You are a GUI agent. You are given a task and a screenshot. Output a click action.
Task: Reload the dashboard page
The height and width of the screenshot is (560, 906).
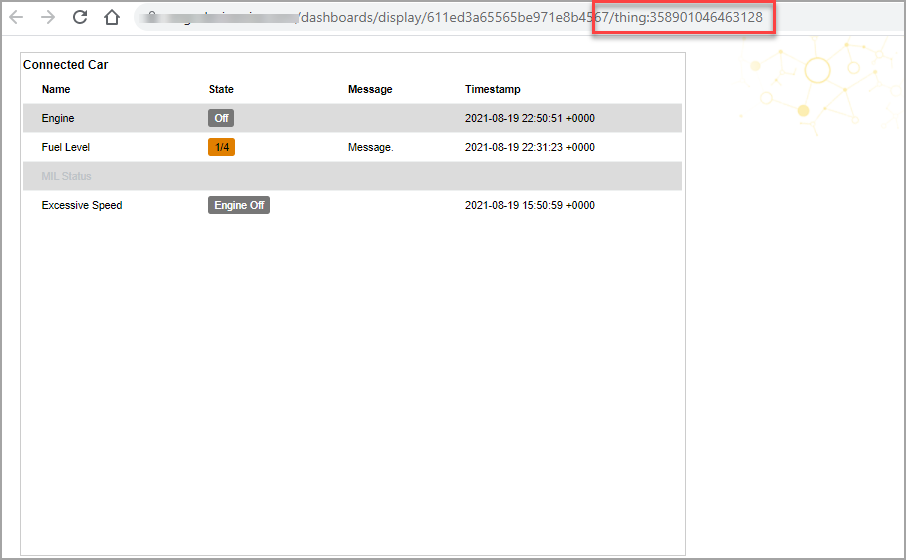[x=80, y=17]
